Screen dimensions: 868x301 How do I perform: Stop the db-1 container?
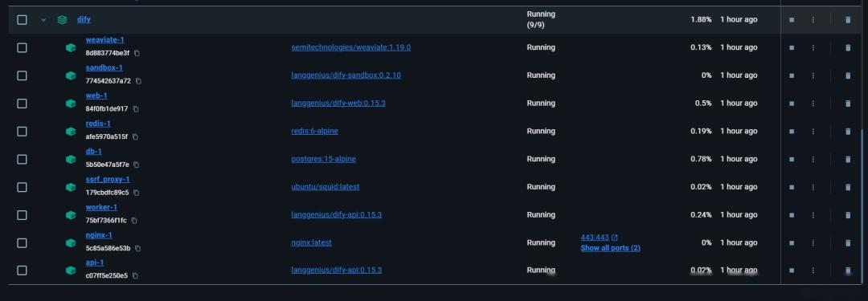(792, 159)
